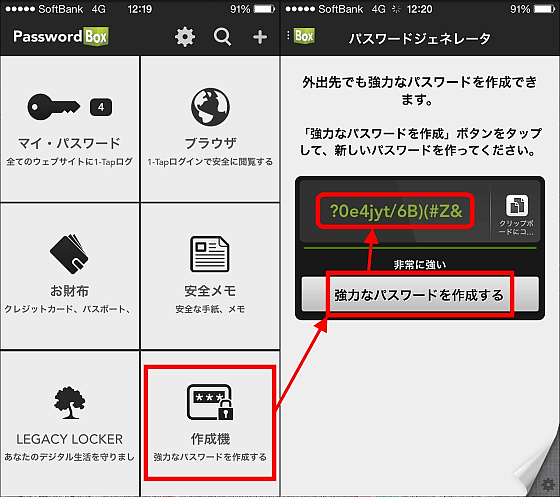Tap the 全てのウェブサイトに1-Tapログ subtitle
The width and height of the screenshot is (560, 497).
pyautogui.click(x=69, y=162)
